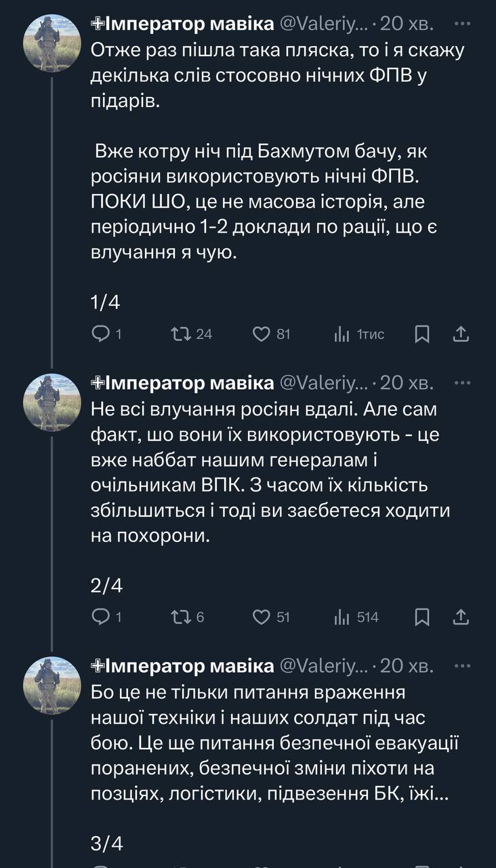The height and width of the screenshot is (868, 496).
Task: Like the first tweet with 81 likes
Action: pyautogui.click(x=262, y=334)
